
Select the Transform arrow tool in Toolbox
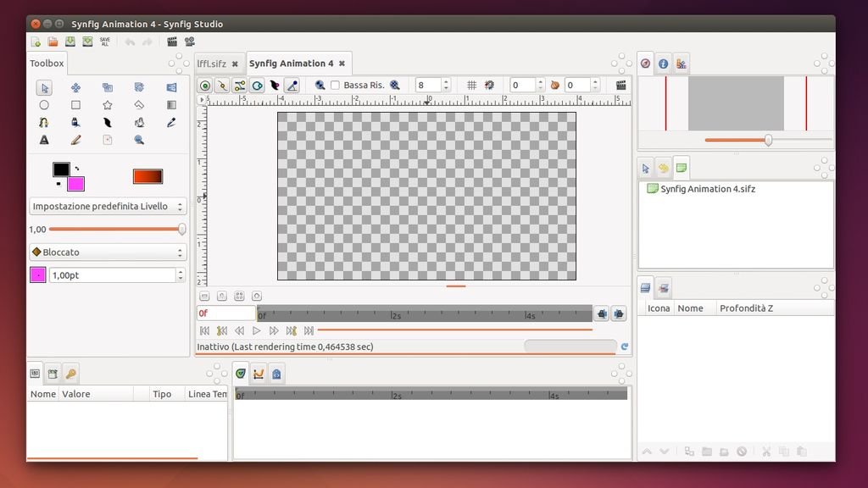coord(44,88)
